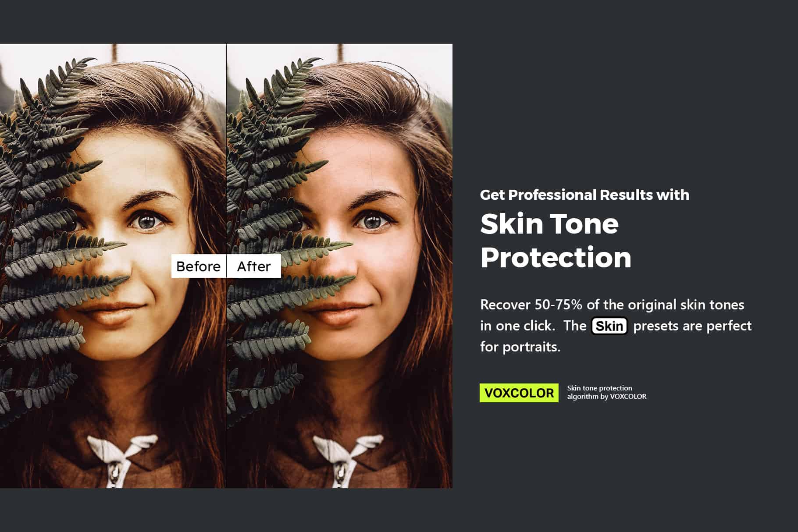Image resolution: width=798 pixels, height=532 pixels.
Task: Click the Skin tone protection algorithm caption
Action: pos(607,392)
